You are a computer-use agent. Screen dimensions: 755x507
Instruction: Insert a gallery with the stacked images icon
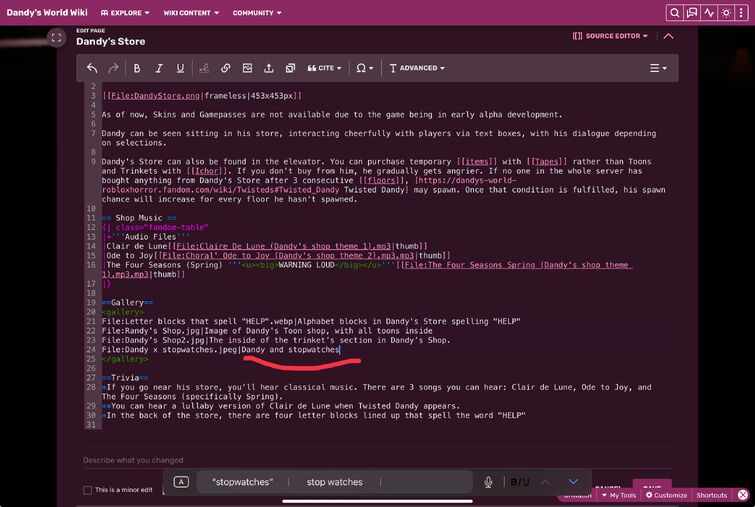tap(290, 68)
